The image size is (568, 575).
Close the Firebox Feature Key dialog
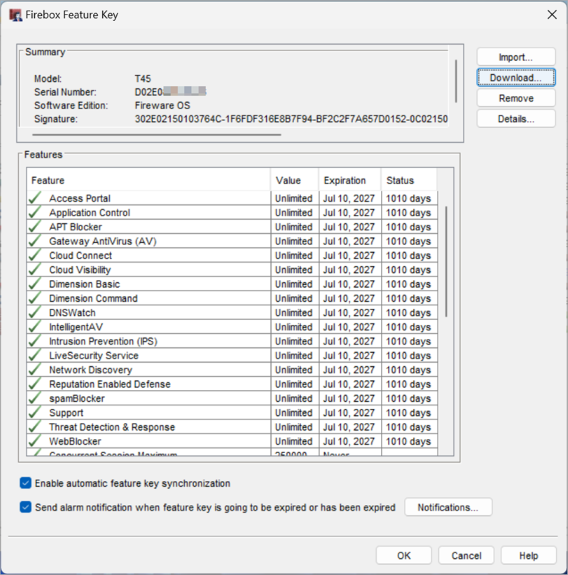click(552, 15)
